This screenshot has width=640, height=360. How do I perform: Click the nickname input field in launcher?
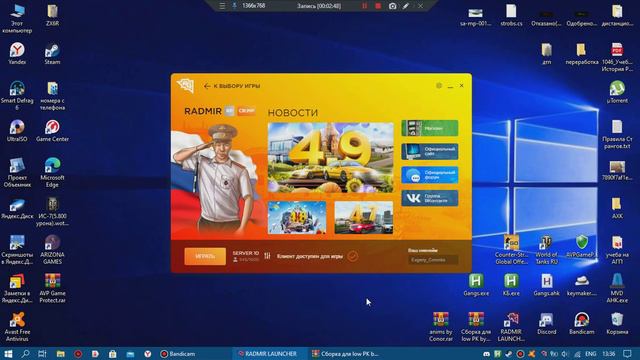[433, 260]
